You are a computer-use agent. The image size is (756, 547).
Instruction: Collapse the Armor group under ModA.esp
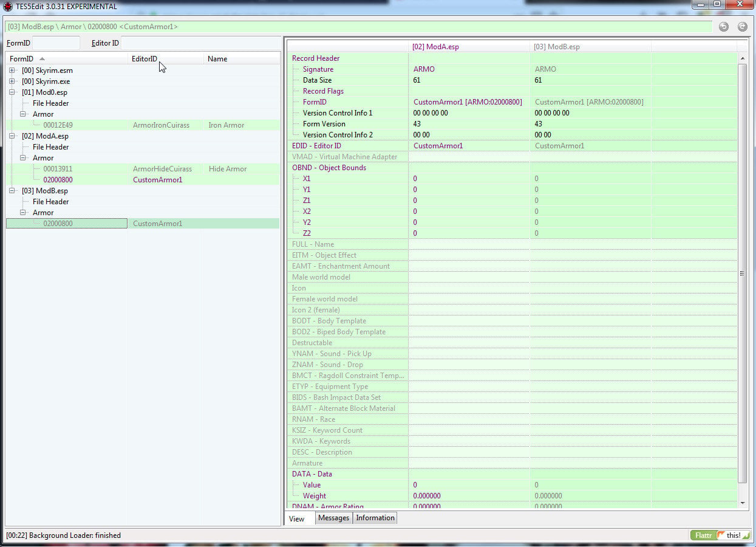(x=22, y=158)
